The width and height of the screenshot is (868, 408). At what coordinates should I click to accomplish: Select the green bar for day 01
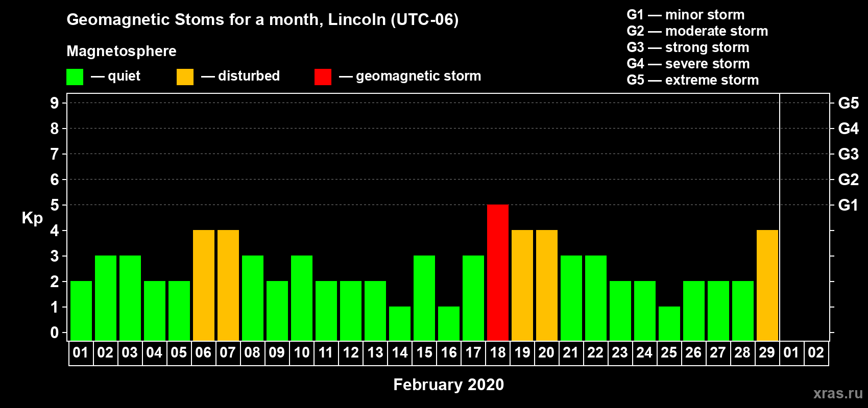pyautogui.click(x=81, y=311)
